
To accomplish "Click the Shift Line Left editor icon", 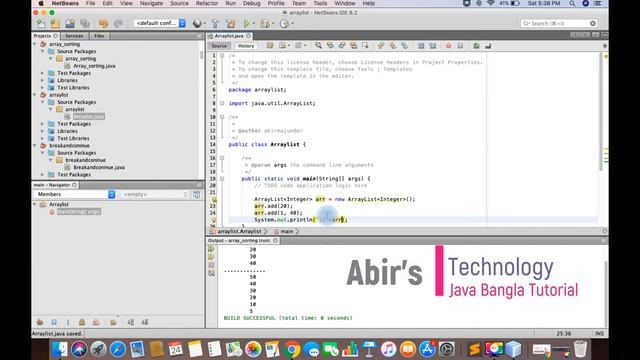I will [x=421, y=46].
